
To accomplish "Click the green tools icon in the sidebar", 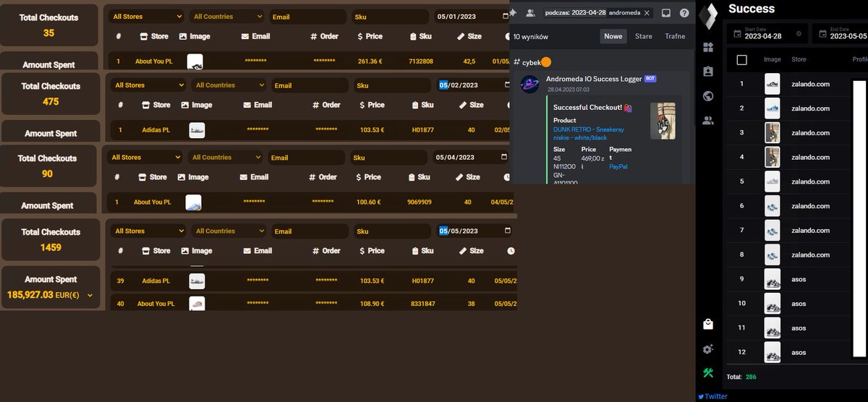I will [x=708, y=373].
